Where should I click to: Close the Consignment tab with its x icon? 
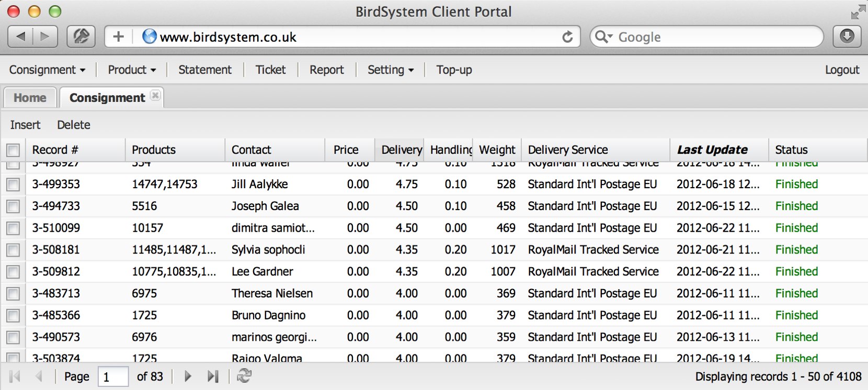click(155, 95)
